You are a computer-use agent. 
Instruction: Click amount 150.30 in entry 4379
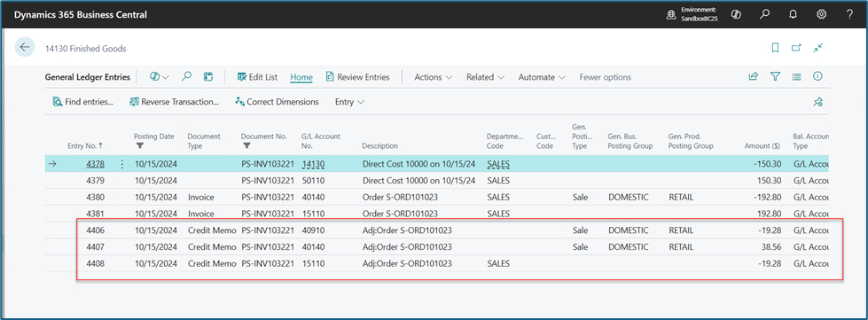click(770, 181)
